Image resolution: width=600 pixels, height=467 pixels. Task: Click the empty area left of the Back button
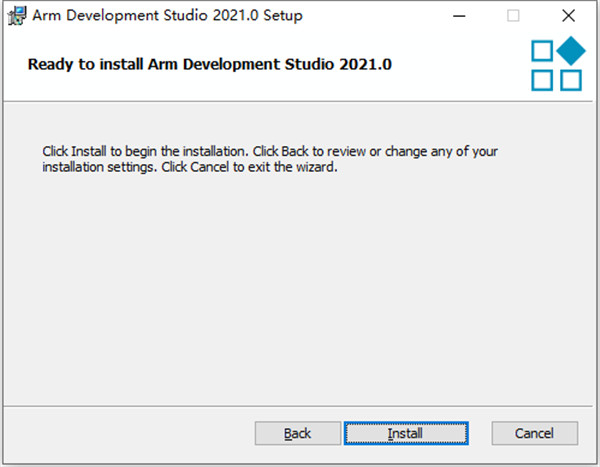pyautogui.click(x=130, y=433)
